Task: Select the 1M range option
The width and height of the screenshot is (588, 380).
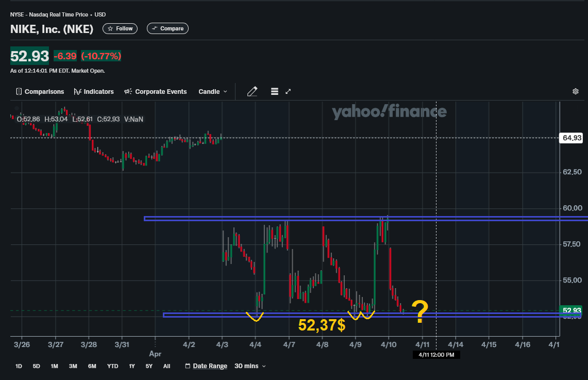Action: pos(54,366)
